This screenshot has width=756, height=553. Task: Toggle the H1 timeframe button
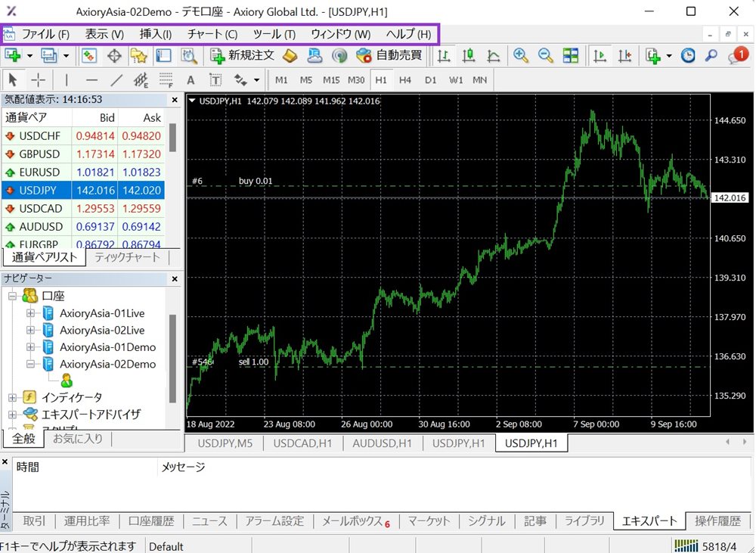click(381, 80)
